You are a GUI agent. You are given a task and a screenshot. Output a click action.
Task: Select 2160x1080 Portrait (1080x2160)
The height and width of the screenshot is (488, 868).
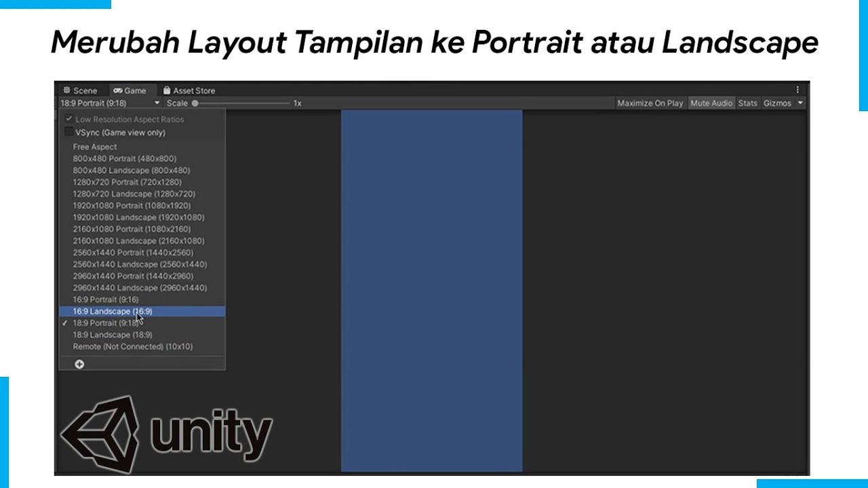pos(142,229)
